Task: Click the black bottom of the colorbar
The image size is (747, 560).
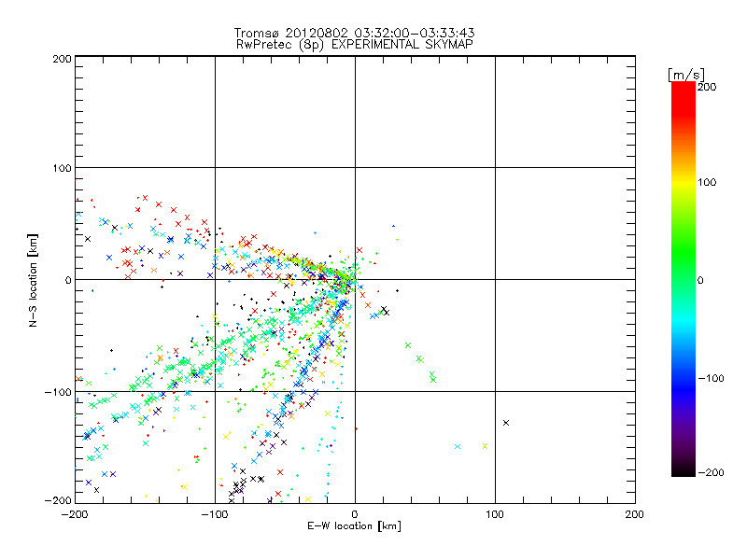Action: (684, 469)
